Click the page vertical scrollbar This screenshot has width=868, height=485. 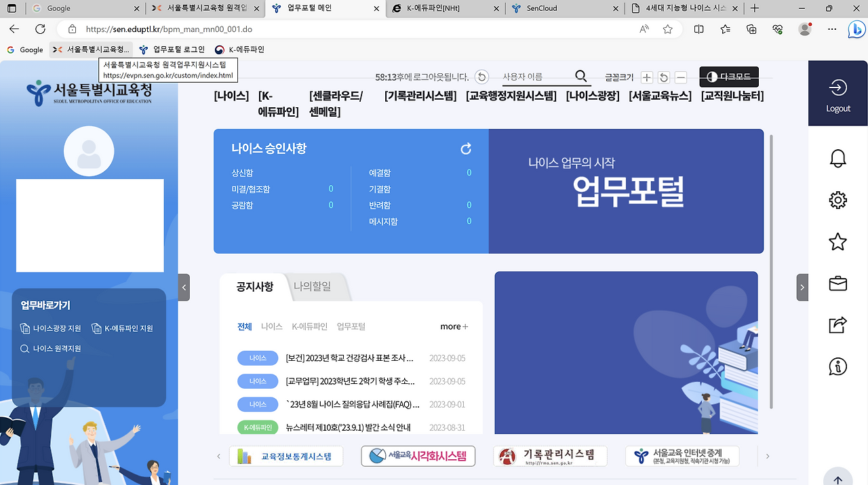(770, 271)
